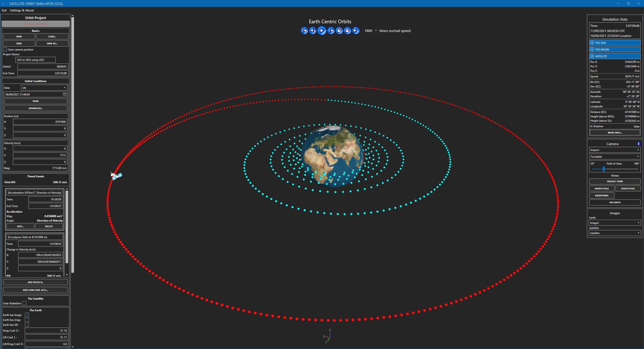
Task: Click the MORE INFO button
Action: tap(615, 133)
